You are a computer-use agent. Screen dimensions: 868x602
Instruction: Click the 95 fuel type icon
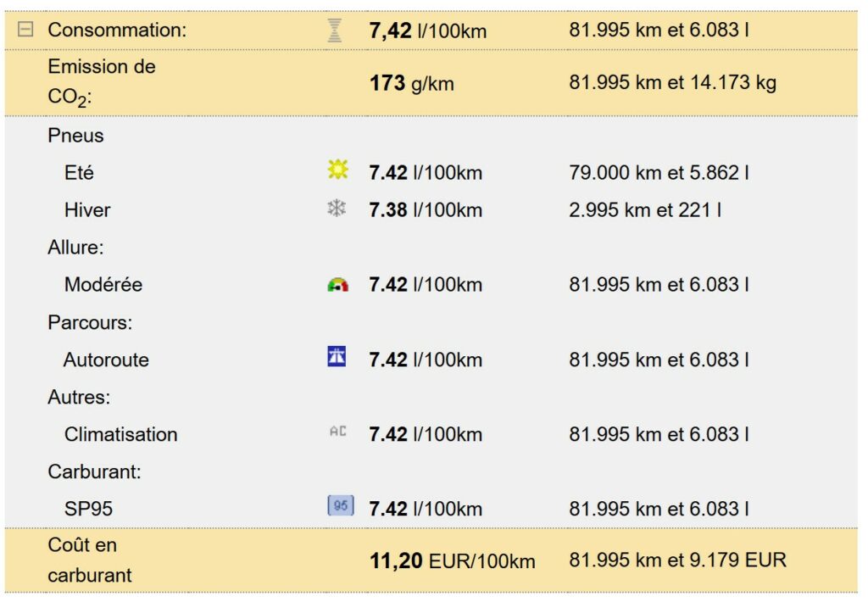[x=340, y=506]
